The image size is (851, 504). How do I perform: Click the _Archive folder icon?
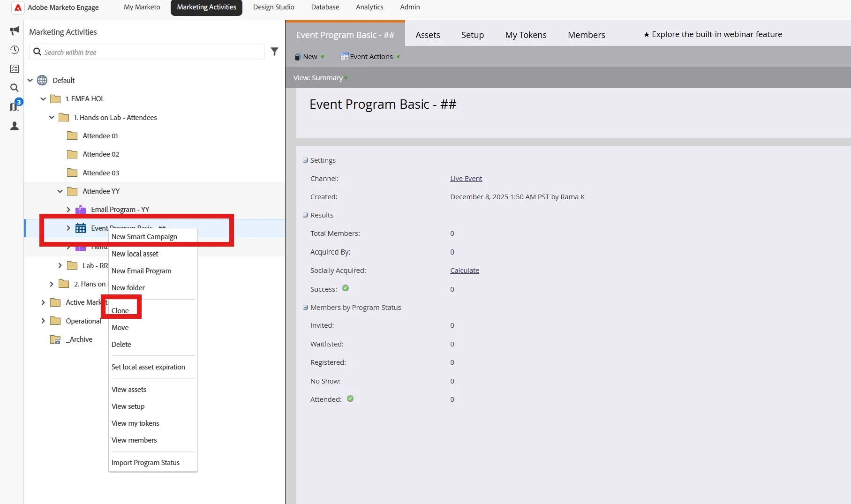tap(55, 339)
